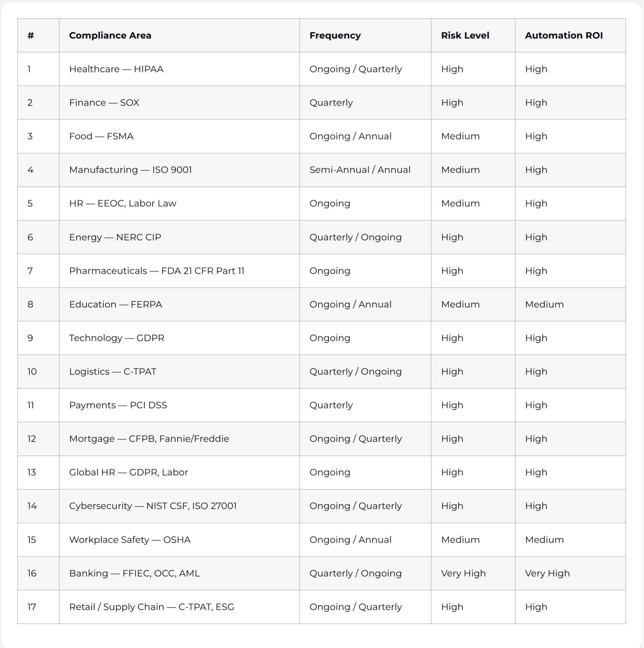Select Retail / Supply Chain — C-TPAT, ESG

[151, 606]
